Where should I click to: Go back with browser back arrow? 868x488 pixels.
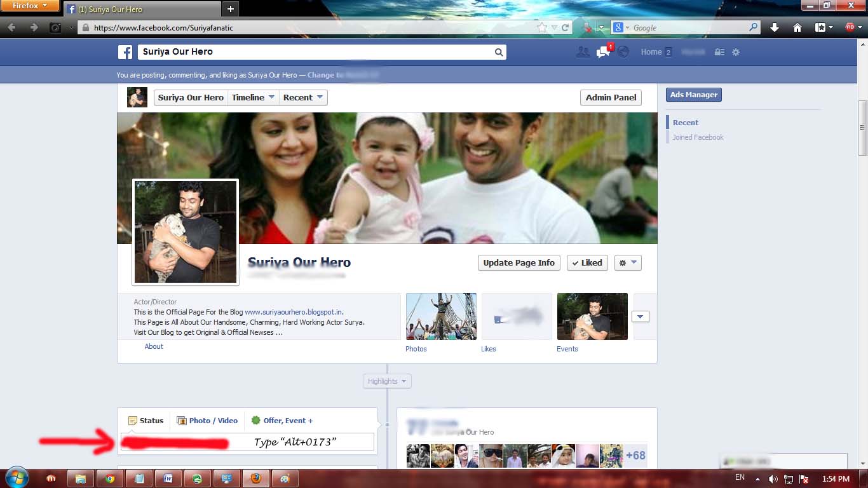pyautogui.click(x=11, y=27)
